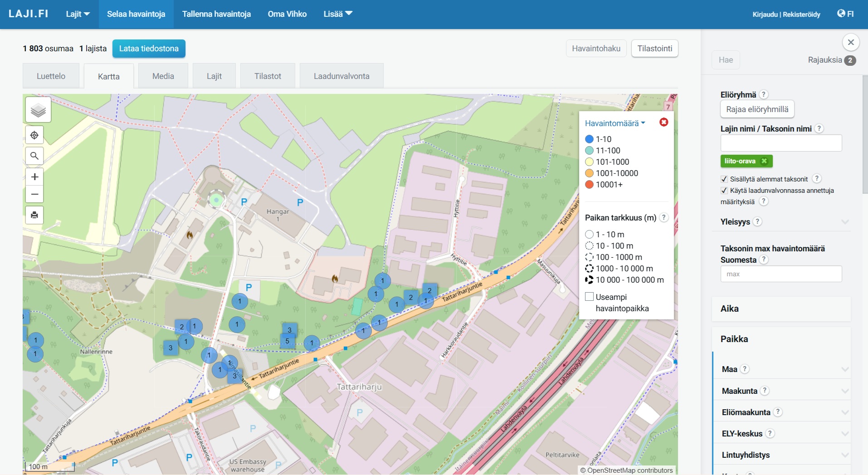Image resolution: width=868 pixels, height=475 pixels.
Task: Toggle Sisällytä alemmat taksonit checkbox
Action: (724, 179)
